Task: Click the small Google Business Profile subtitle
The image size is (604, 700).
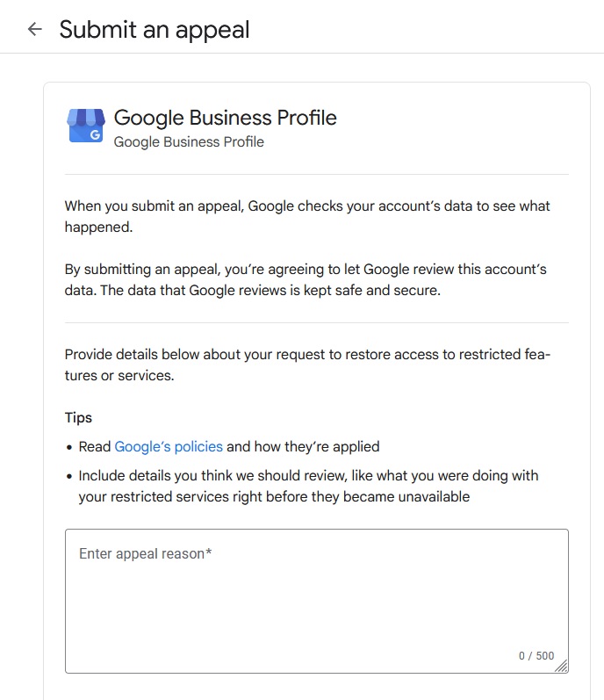Action: point(189,142)
